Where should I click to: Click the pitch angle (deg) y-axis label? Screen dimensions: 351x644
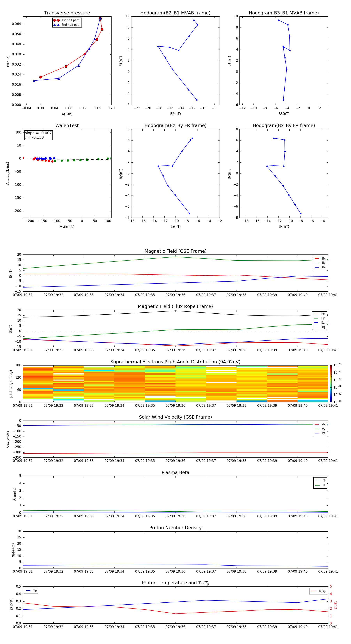11,383
